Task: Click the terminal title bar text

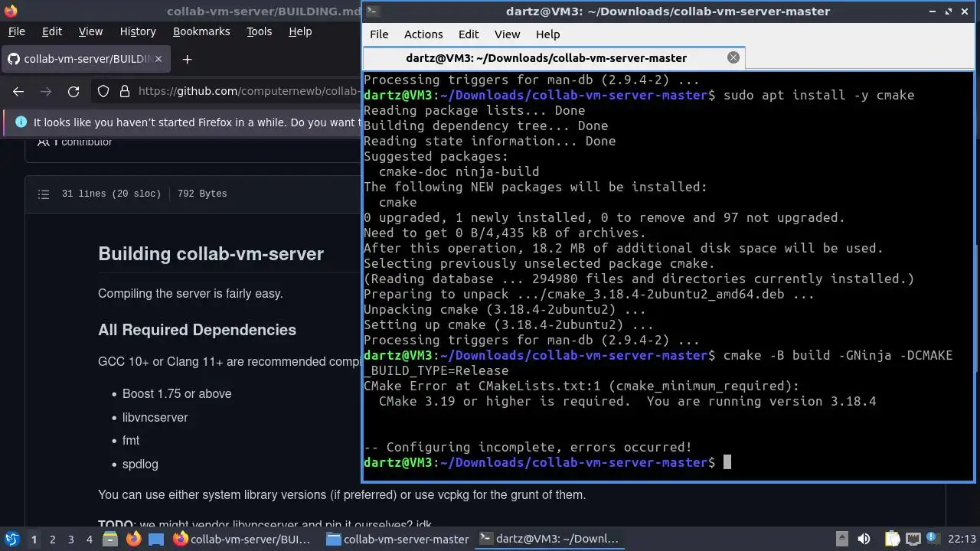Action: point(668,11)
